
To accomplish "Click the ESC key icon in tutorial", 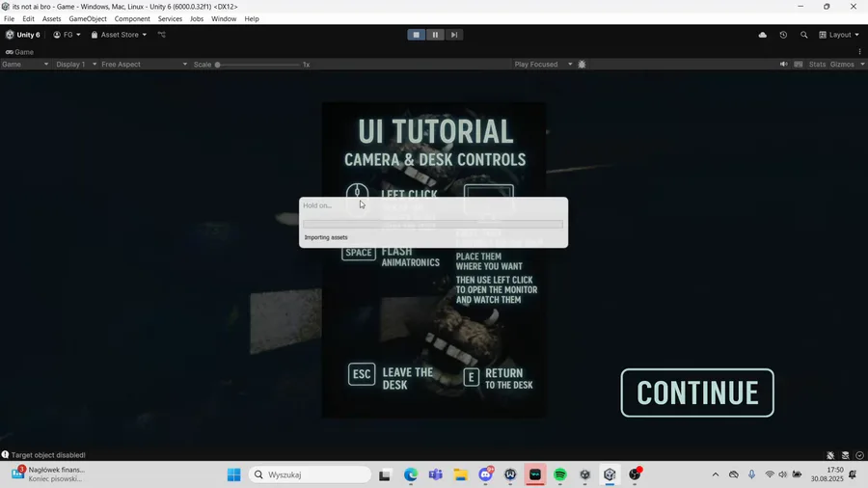I will coord(362,374).
